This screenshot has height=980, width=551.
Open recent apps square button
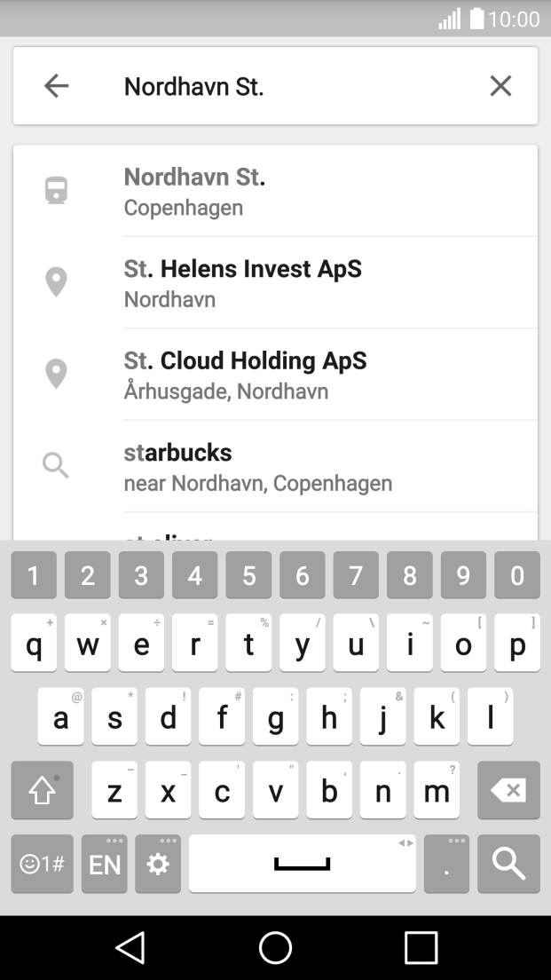(421, 947)
